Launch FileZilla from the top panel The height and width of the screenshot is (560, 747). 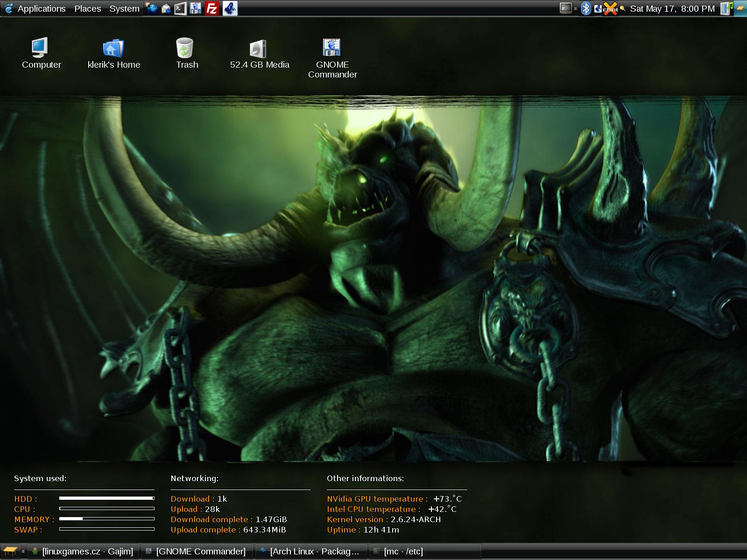(212, 8)
